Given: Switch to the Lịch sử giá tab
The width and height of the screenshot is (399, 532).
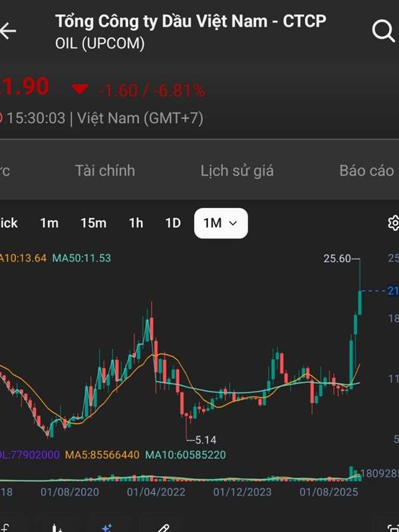Looking at the screenshot, I should [x=237, y=171].
